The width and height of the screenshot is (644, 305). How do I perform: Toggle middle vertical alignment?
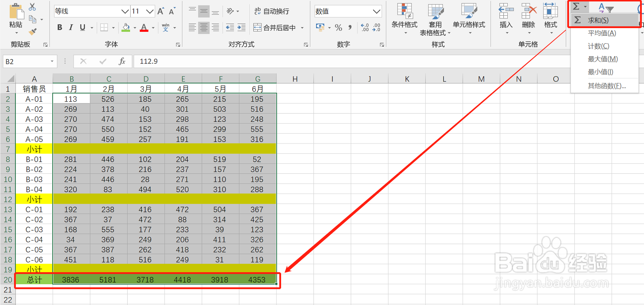[204, 11]
